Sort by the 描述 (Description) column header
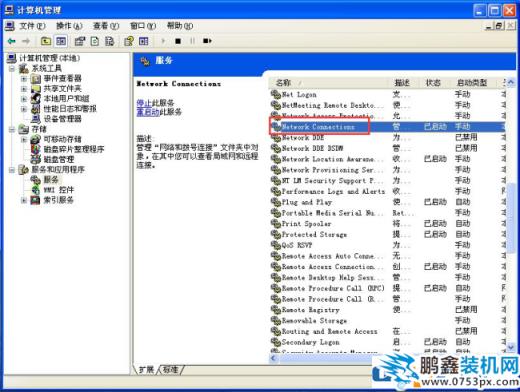The image size is (520, 392). point(403,82)
